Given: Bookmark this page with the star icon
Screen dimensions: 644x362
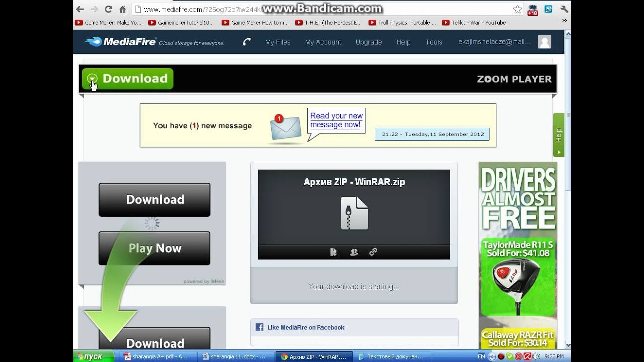Looking at the screenshot, I should click(517, 9).
